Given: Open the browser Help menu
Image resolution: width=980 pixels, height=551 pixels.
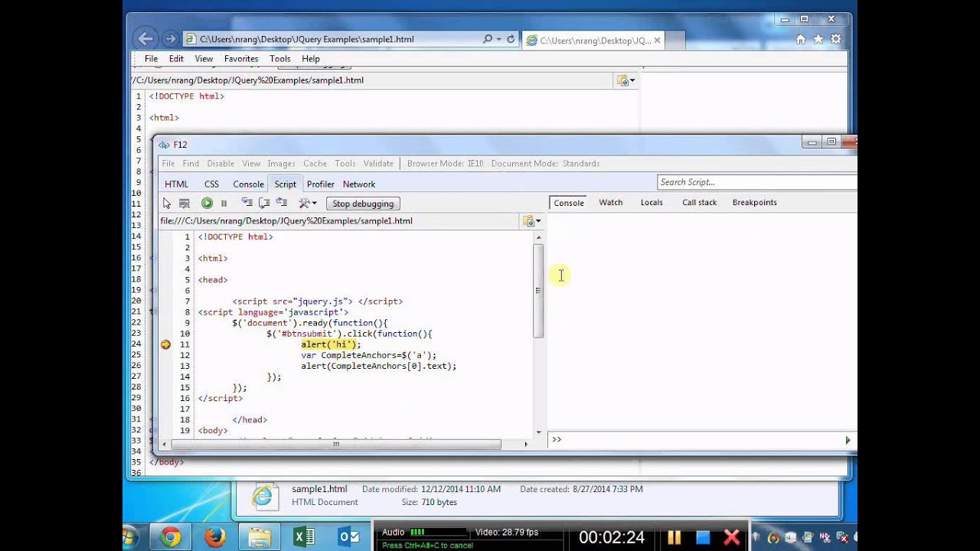Looking at the screenshot, I should click(310, 59).
